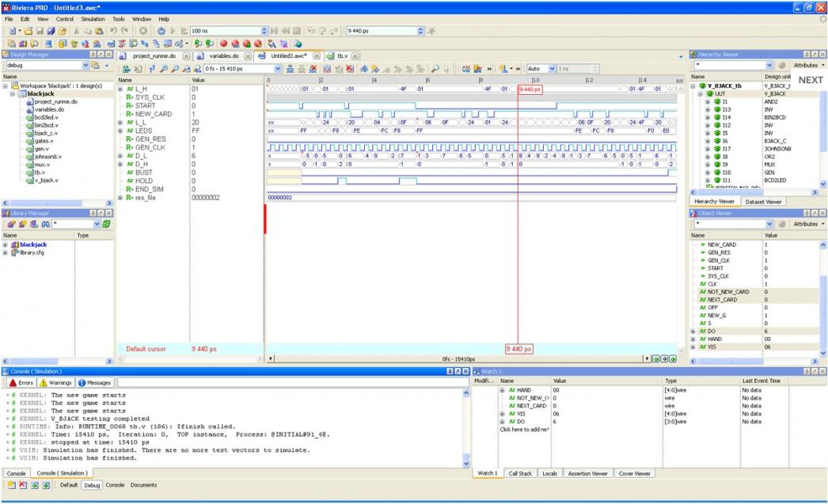This screenshot has width=828, height=504.
Task: Open the debug configuration dropdown in Design Manager
Action: pyautogui.click(x=85, y=66)
